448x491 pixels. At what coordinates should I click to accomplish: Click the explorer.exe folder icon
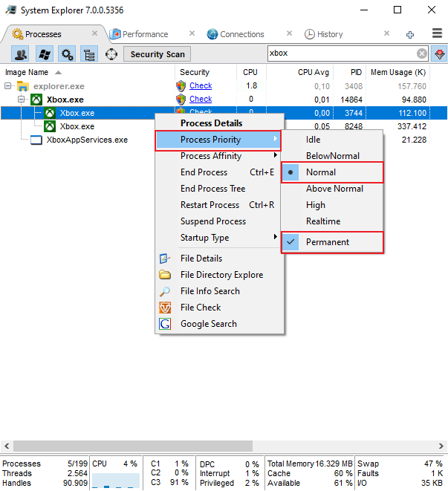tap(23, 86)
